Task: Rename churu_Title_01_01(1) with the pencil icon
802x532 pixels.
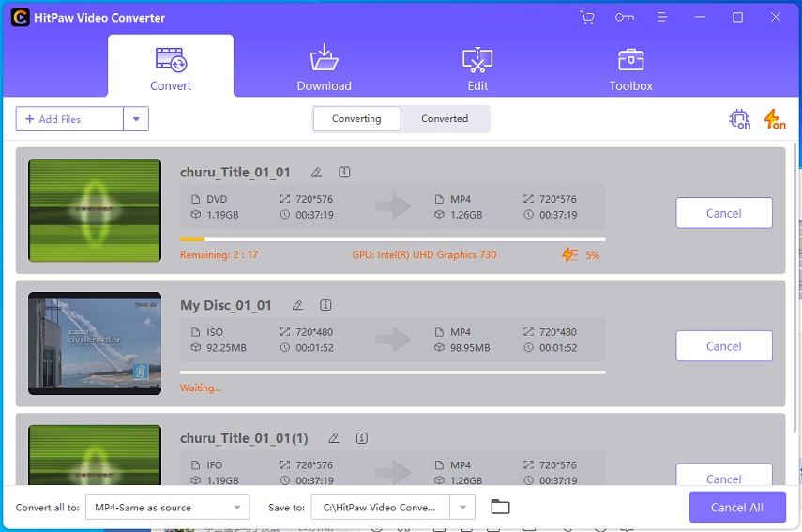Action: click(334, 438)
